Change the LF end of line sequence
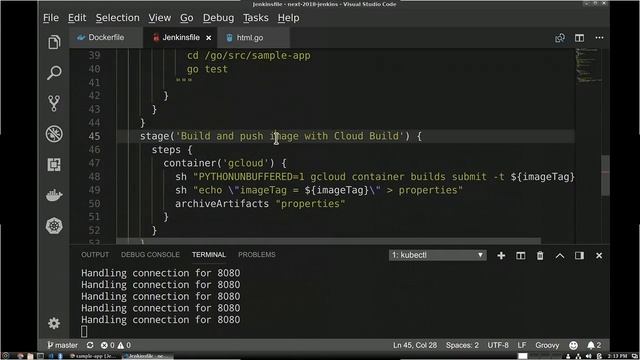 click(522, 345)
